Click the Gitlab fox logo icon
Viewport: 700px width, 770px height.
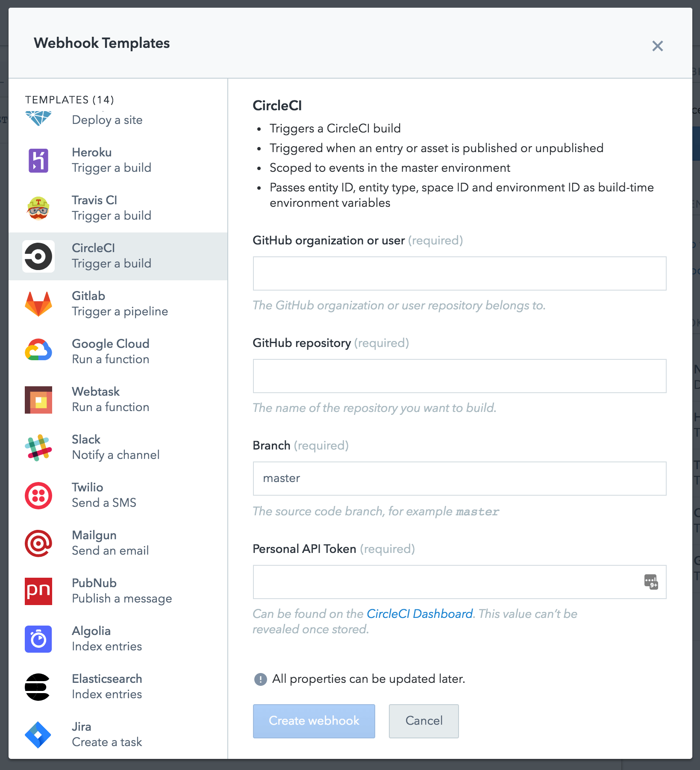click(38, 304)
